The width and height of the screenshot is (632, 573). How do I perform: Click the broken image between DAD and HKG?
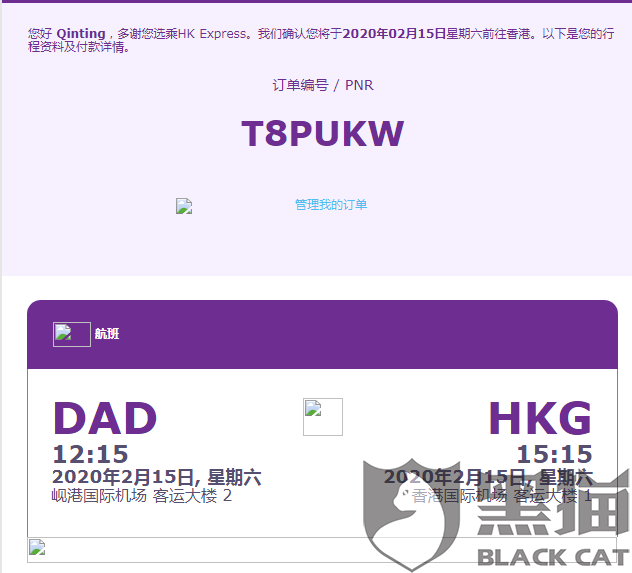(323, 417)
